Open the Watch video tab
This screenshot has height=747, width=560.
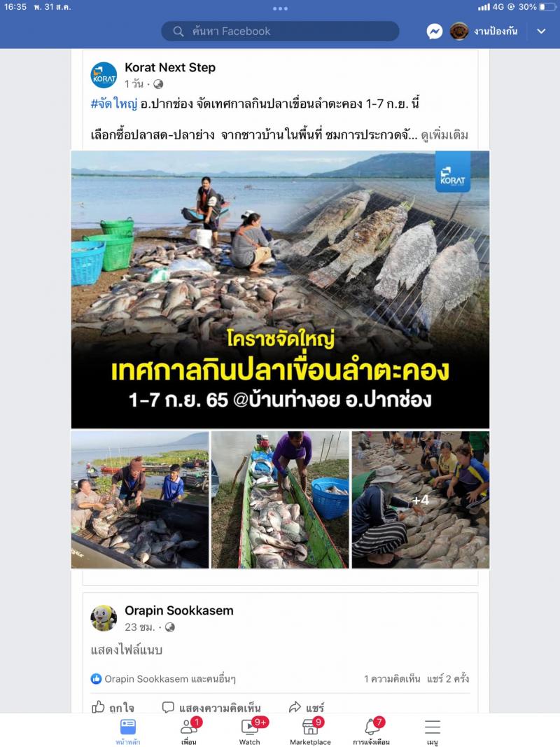click(x=250, y=730)
